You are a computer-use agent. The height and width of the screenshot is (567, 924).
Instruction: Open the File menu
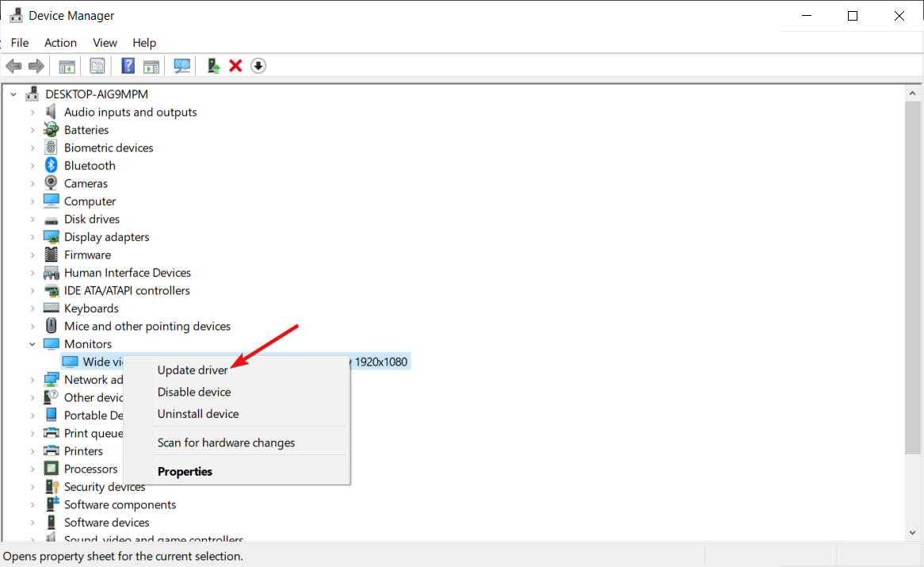pyautogui.click(x=20, y=43)
